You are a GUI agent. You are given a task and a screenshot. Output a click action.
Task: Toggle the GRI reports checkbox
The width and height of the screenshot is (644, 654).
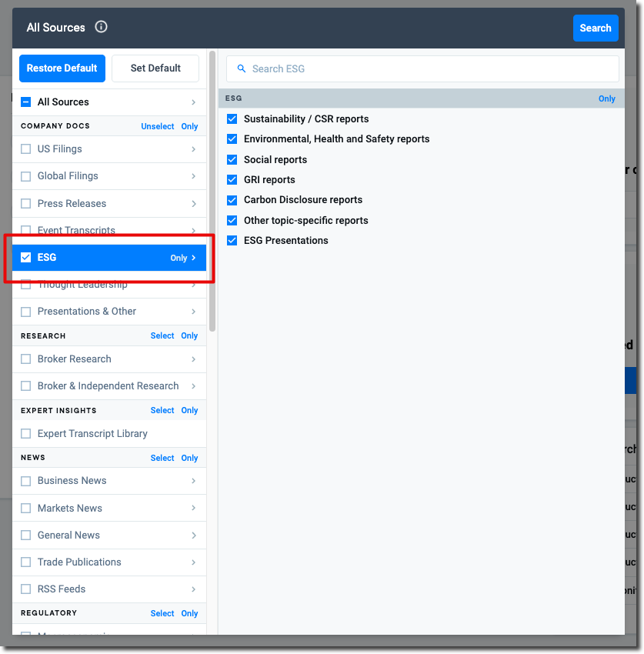click(232, 180)
